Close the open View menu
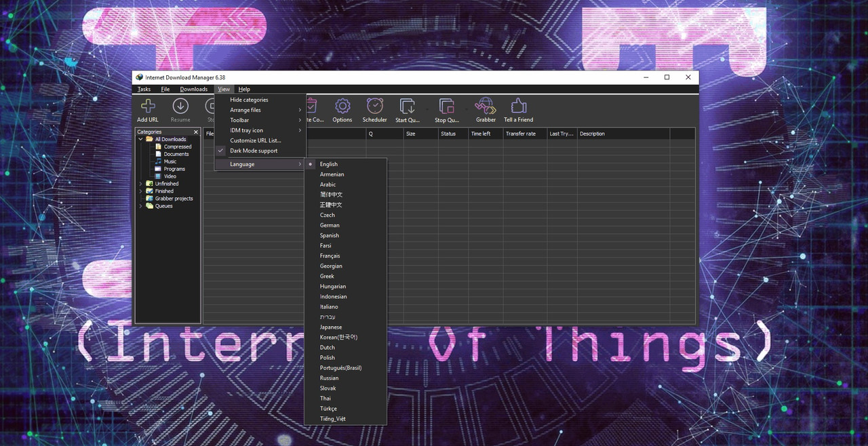The width and height of the screenshot is (868, 446). (224, 89)
